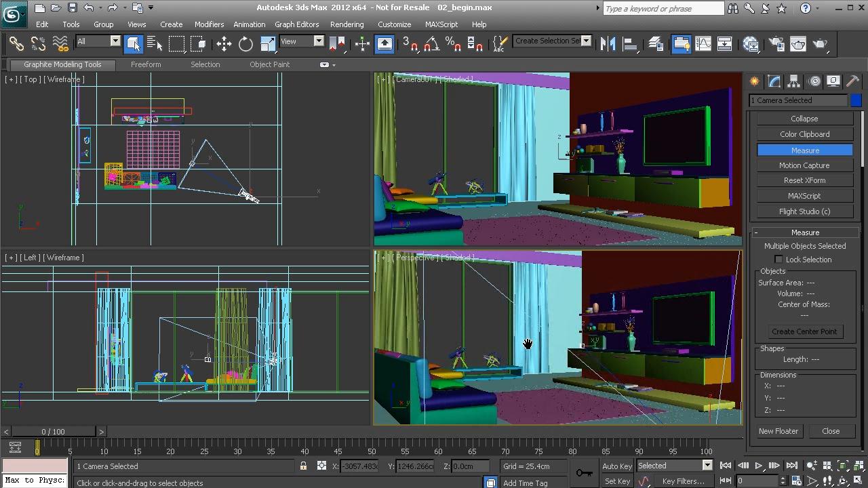Image resolution: width=868 pixels, height=488 pixels.
Task: Toggle the Angle Snap button
Action: pyautogui.click(x=431, y=44)
